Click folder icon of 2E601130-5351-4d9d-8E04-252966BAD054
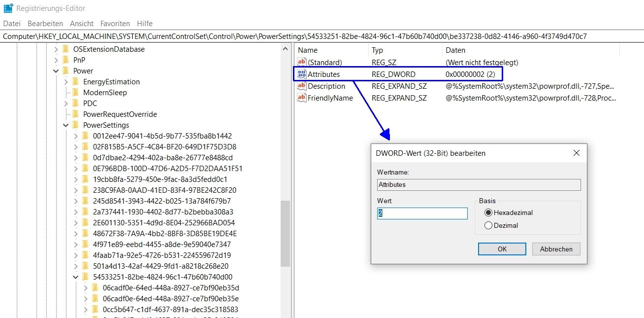Image resolution: width=644 pixels, height=318 pixels. pyautogui.click(x=86, y=223)
